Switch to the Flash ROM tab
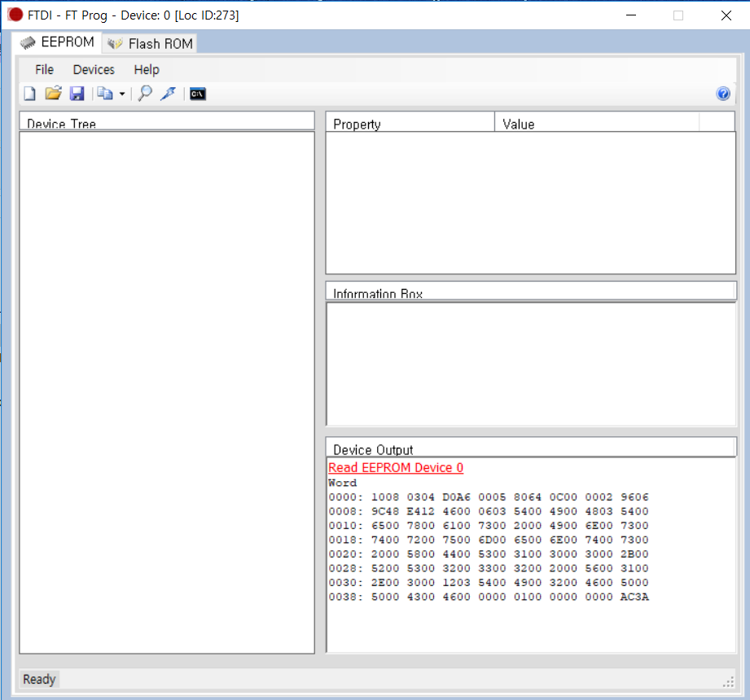The height and width of the screenshot is (700, 750). click(x=150, y=43)
